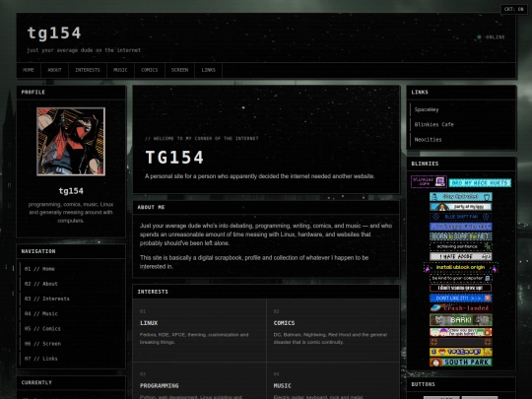Jump to '04 // Music' in sidebar
The height and width of the screenshot is (399, 532).
(x=72, y=313)
